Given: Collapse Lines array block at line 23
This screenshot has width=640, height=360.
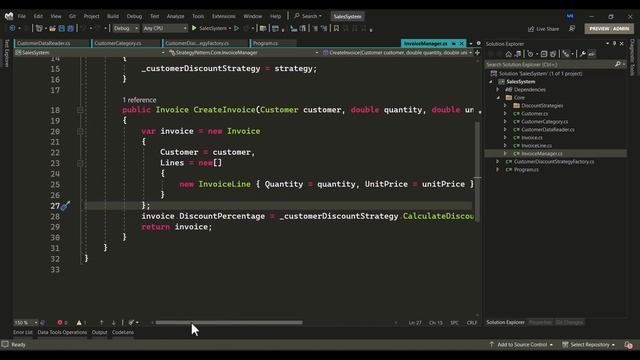Looking at the screenshot, I should pyautogui.click(x=80, y=163).
